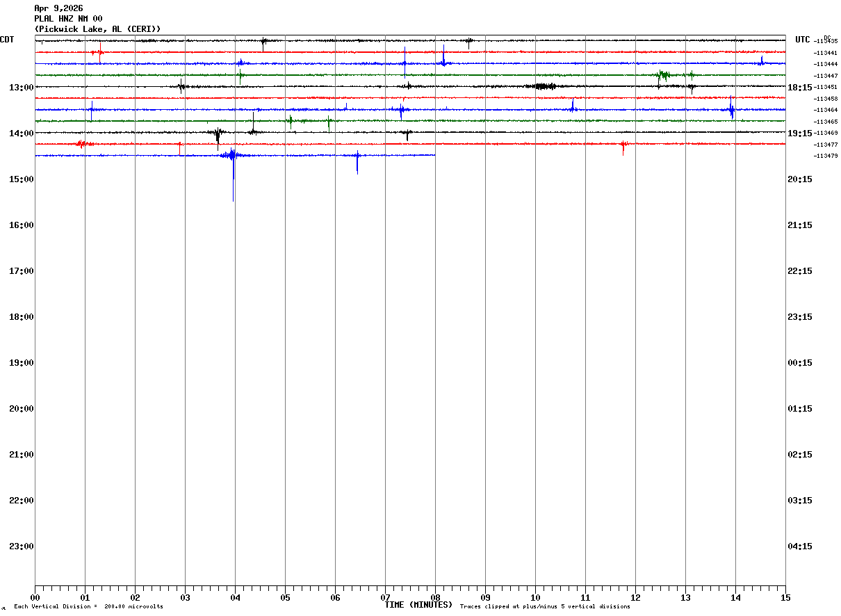Click the PLAL HNZ NM 00 station header
Image resolution: width=841 pixels, height=616 pixels.
click(x=68, y=19)
